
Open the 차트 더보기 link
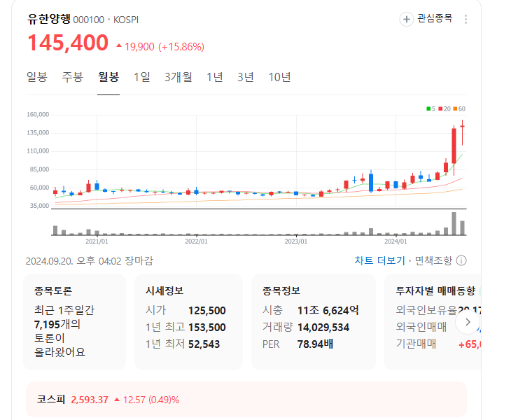click(379, 260)
